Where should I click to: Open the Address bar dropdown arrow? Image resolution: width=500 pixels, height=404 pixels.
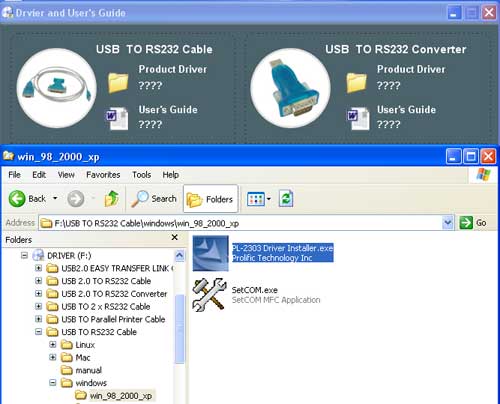click(x=448, y=223)
